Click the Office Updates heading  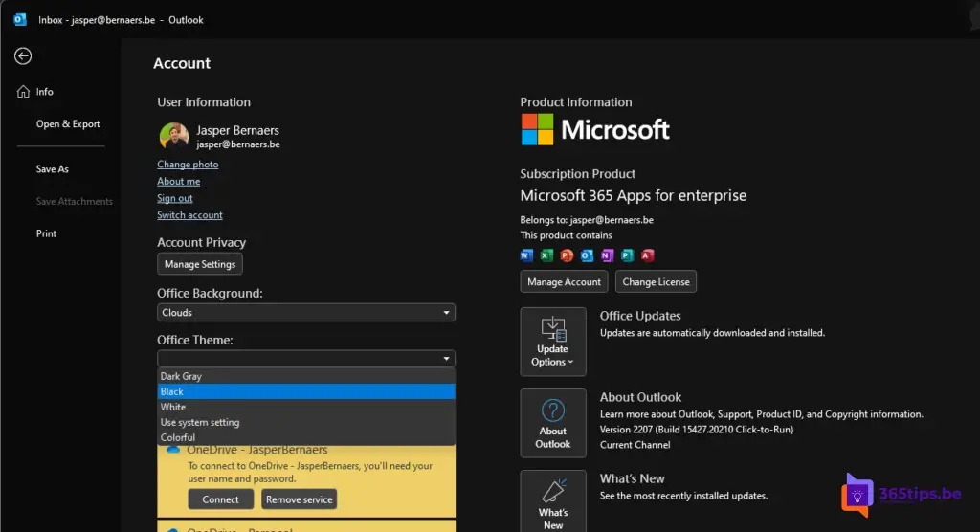point(640,316)
